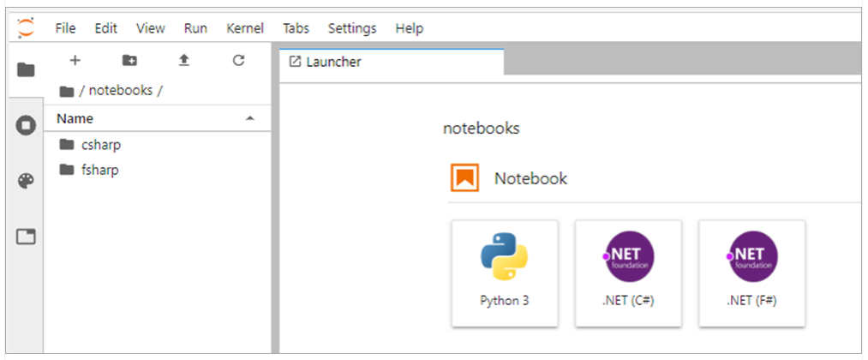
Task: Toggle sort order arrow in Name header
Action: pos(250,118)
